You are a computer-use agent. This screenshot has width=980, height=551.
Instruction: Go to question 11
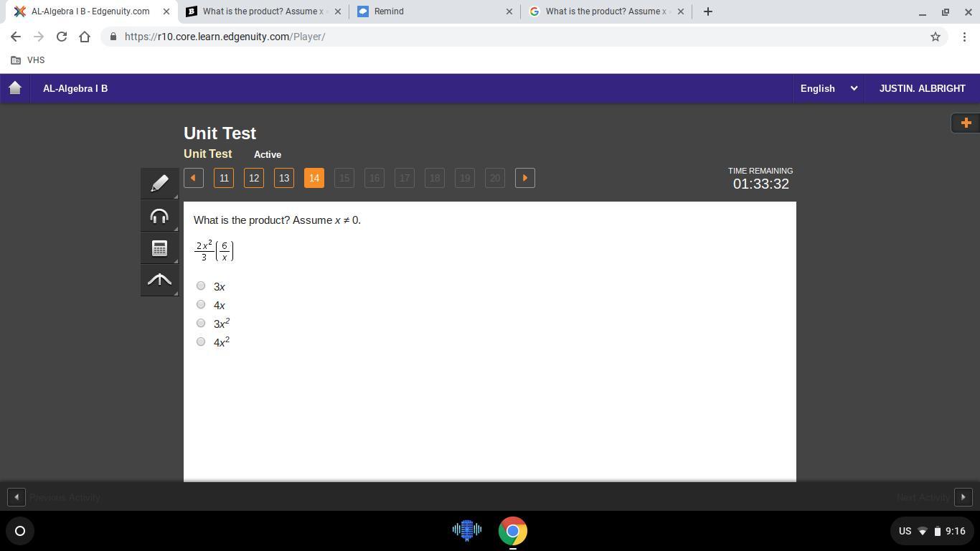click(x=224, y=178)
